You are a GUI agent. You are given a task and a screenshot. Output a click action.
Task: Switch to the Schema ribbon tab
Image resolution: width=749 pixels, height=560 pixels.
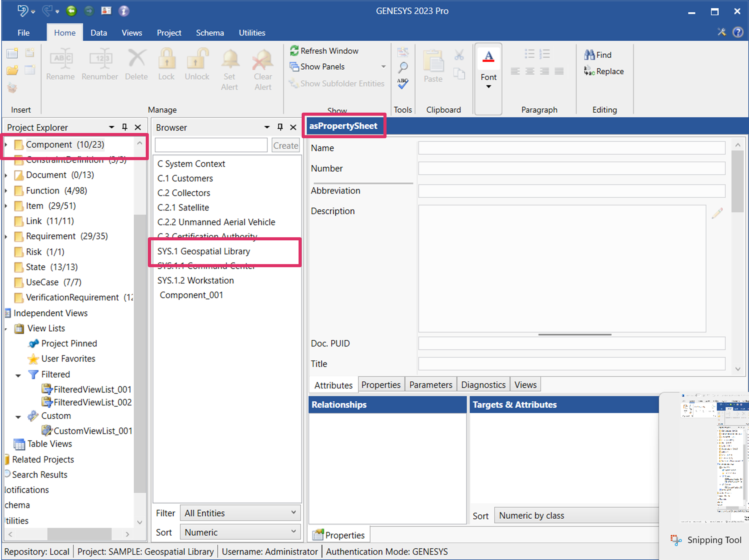(210, 33)
